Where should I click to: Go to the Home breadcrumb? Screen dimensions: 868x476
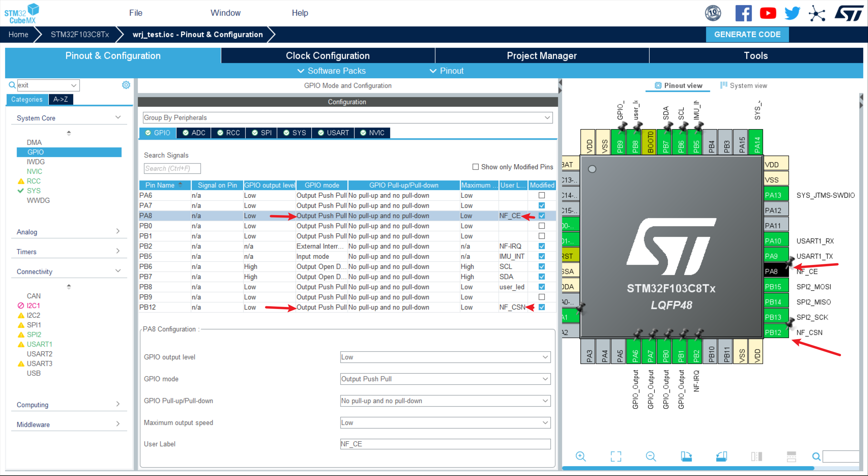tap(18, 35)
